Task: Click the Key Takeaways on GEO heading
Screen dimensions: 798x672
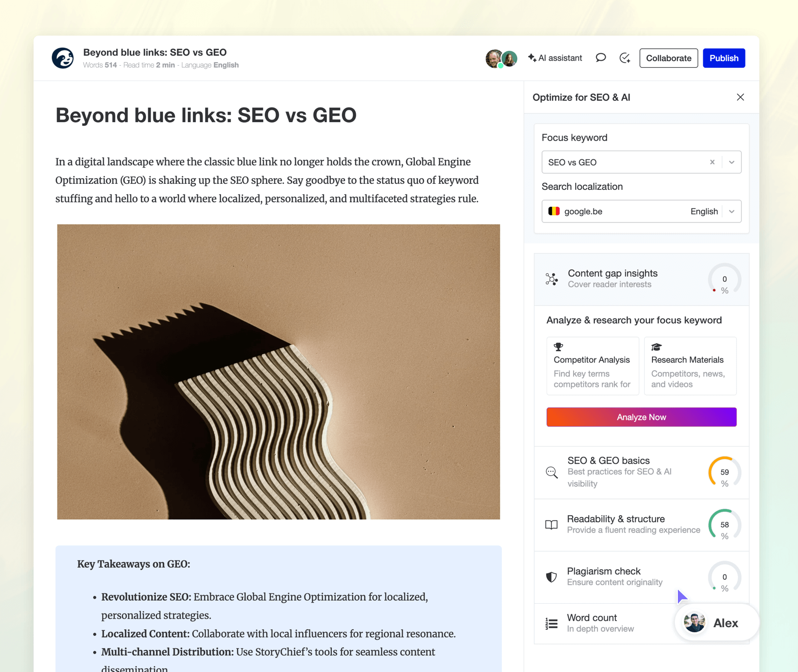Action: pyautogui.click(x=134, y=564)
